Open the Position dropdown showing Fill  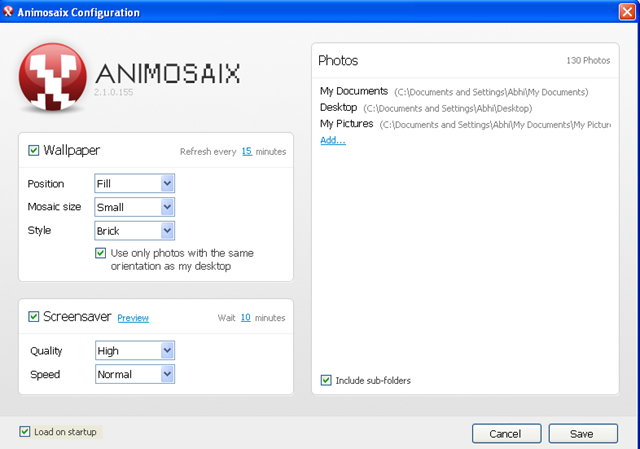coord(134,183)
